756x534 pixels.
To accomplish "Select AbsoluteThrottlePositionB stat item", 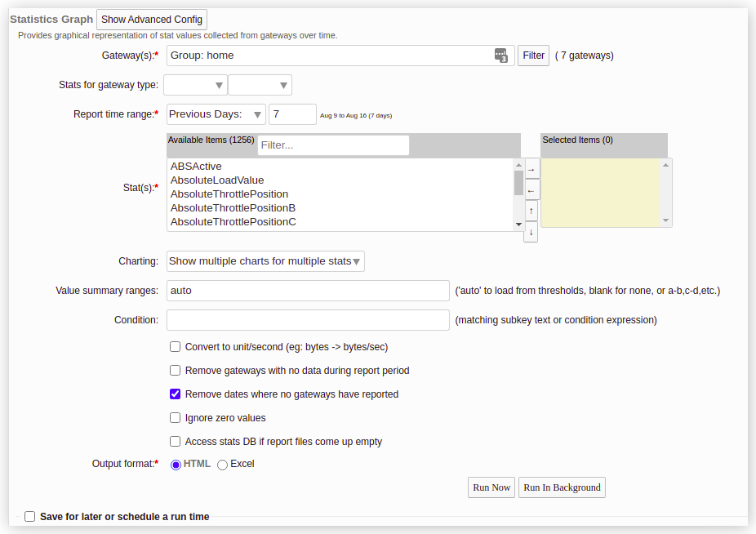I will 233,208.
